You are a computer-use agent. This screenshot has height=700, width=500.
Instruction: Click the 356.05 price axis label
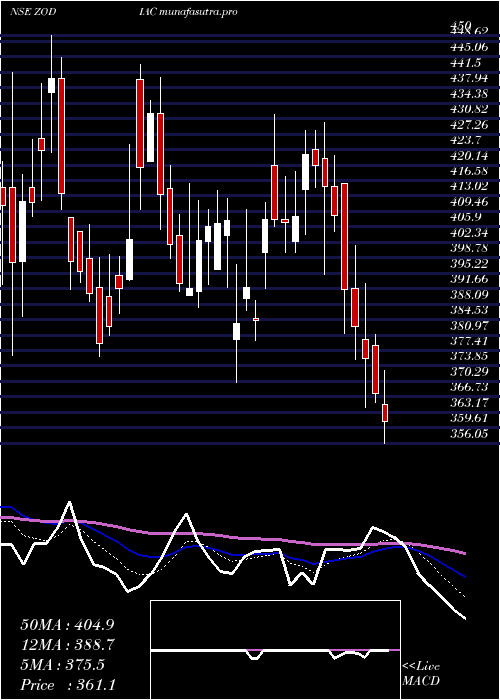[468, 433]
